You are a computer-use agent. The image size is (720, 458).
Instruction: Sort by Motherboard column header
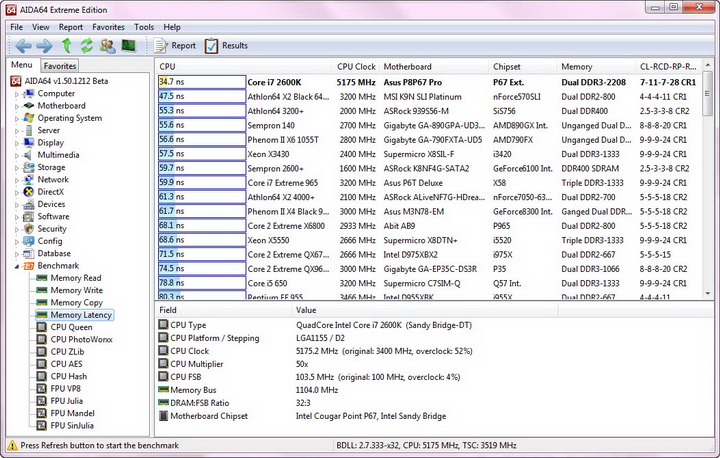(x=434, y=67)
